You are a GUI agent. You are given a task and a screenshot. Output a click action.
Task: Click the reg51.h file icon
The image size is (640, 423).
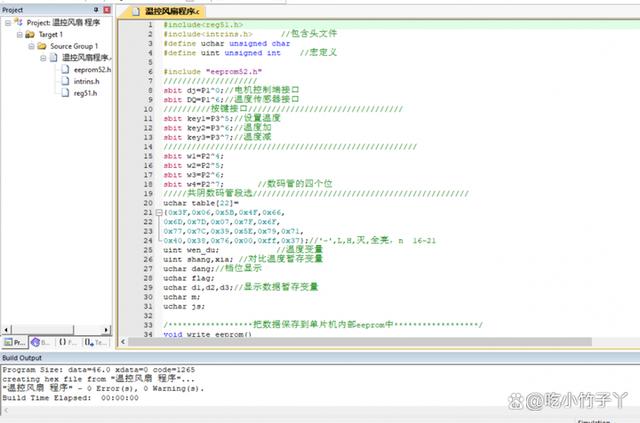tap(65, 93)
